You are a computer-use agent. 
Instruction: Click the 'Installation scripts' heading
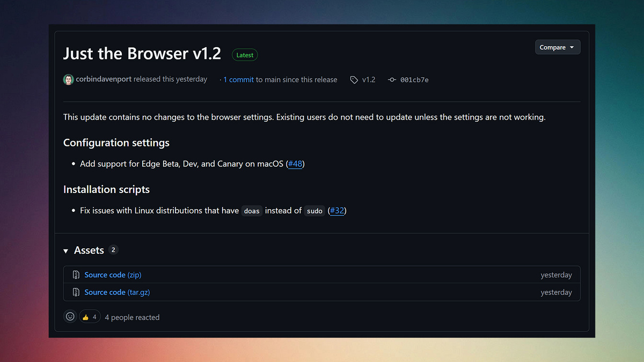pos(106,189)
